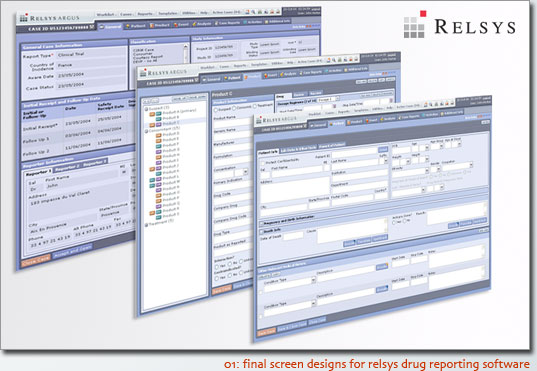
Task: Click the orange icon beside Product C
Action: coord(152,125)
